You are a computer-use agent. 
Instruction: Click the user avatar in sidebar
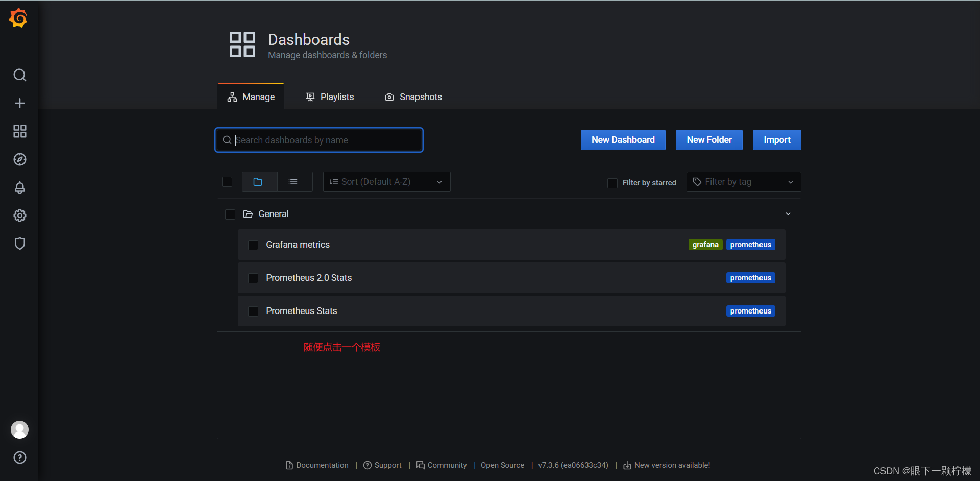(x=19, y=430)
